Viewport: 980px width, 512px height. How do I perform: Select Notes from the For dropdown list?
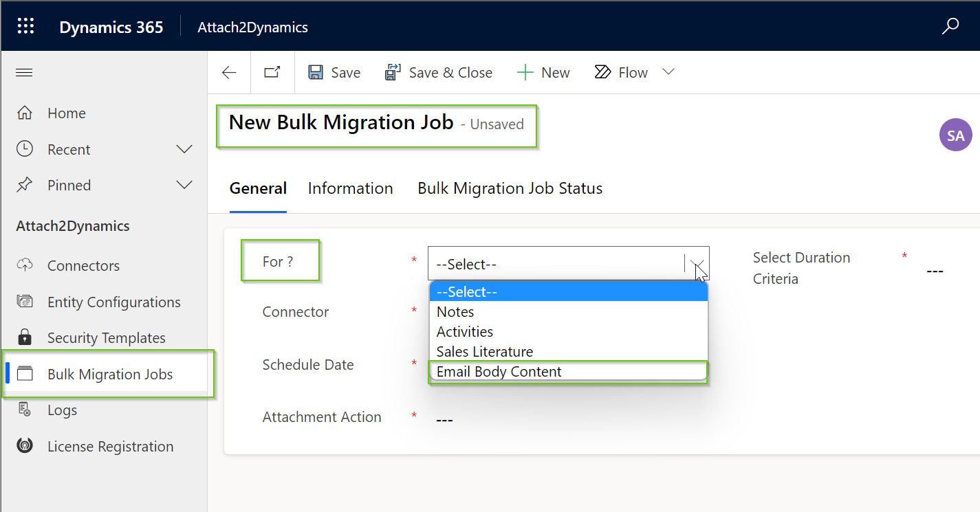point(455,311)
